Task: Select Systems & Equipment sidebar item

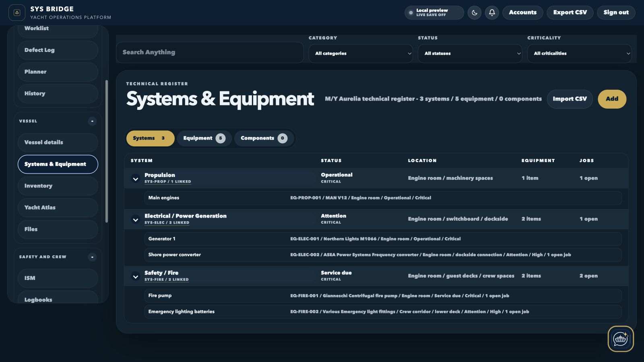Action: coord(58,164)
